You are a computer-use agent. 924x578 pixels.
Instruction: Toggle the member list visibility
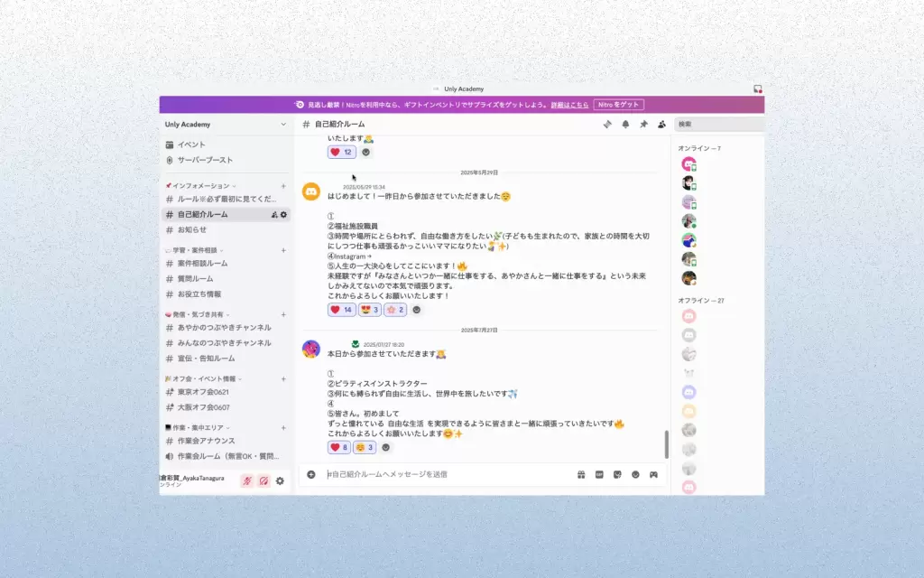[x=661, y=125]
